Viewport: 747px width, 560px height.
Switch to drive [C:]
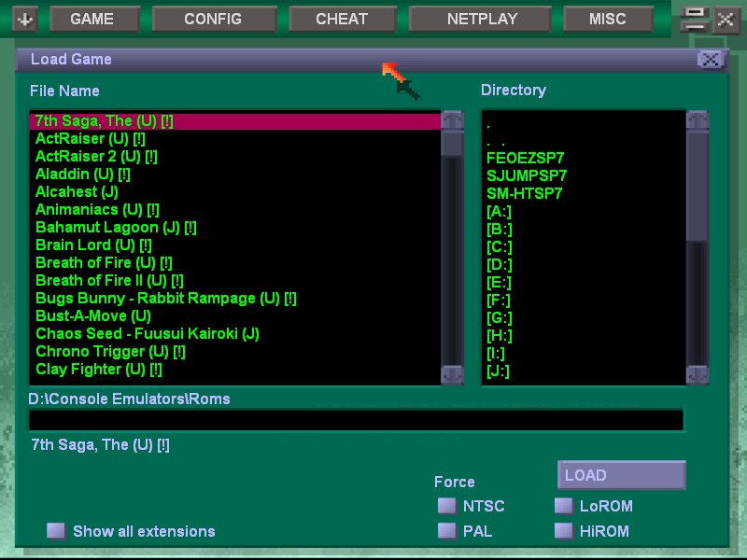(x=584, y=247)
